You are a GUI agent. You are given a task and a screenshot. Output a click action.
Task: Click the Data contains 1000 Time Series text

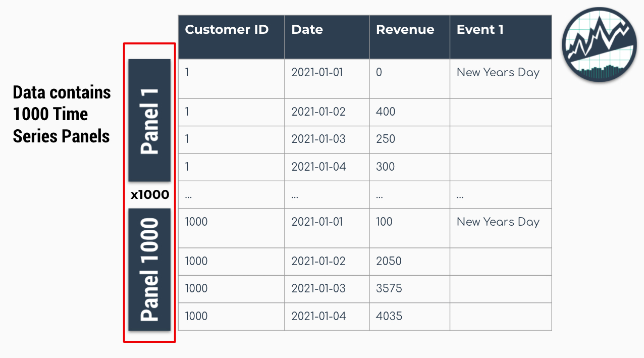61,114
